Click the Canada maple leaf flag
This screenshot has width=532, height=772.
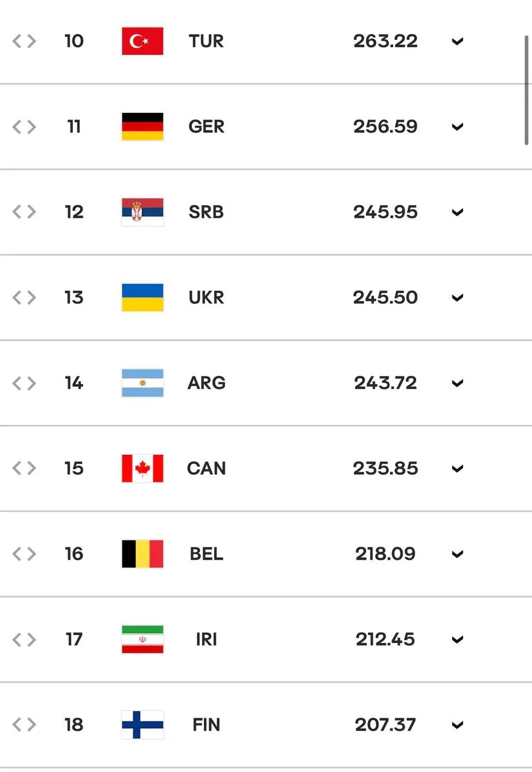142,469
